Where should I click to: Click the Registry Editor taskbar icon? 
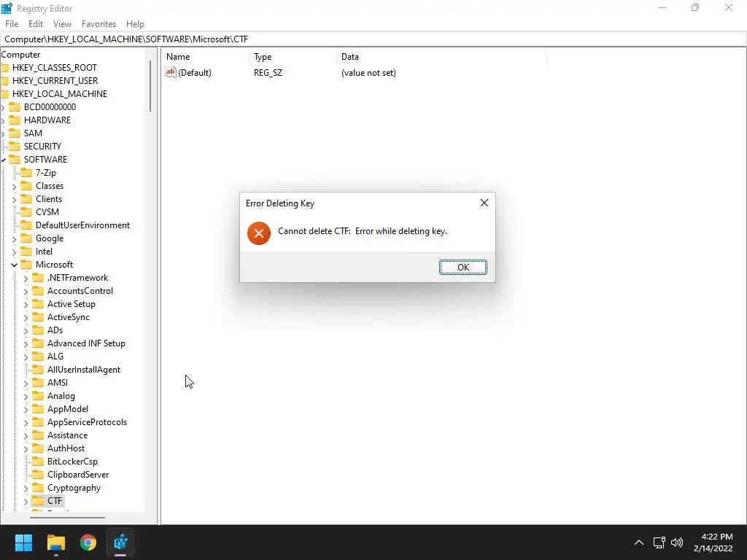[120, 542]
